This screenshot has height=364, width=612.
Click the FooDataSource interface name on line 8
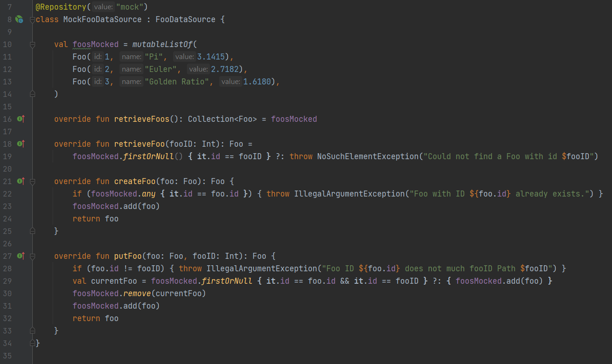(x=186, y=19)
